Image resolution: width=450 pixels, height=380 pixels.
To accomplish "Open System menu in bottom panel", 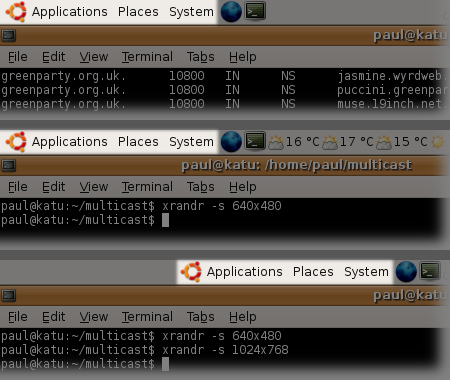I will point(366,272).
